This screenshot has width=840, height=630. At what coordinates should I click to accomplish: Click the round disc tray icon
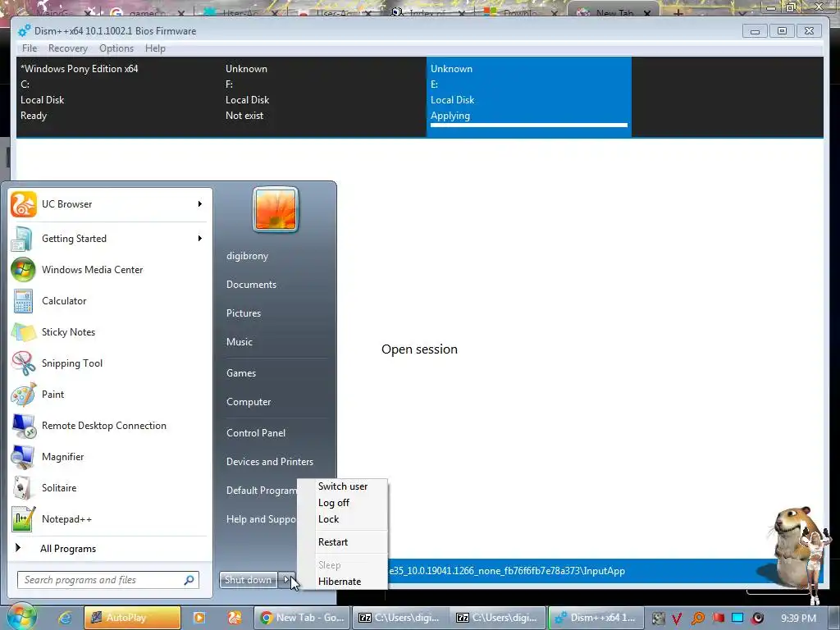[x=757, y=619]
